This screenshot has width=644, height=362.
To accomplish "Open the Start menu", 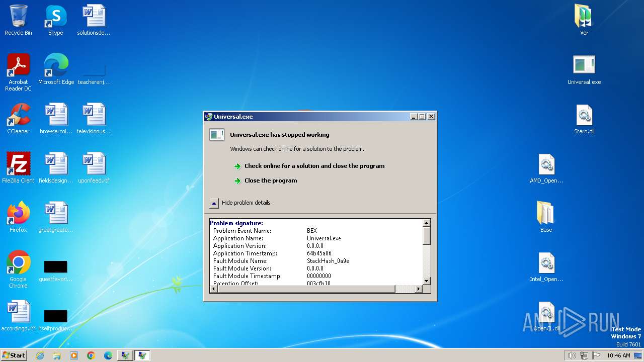I will point(14,355).
